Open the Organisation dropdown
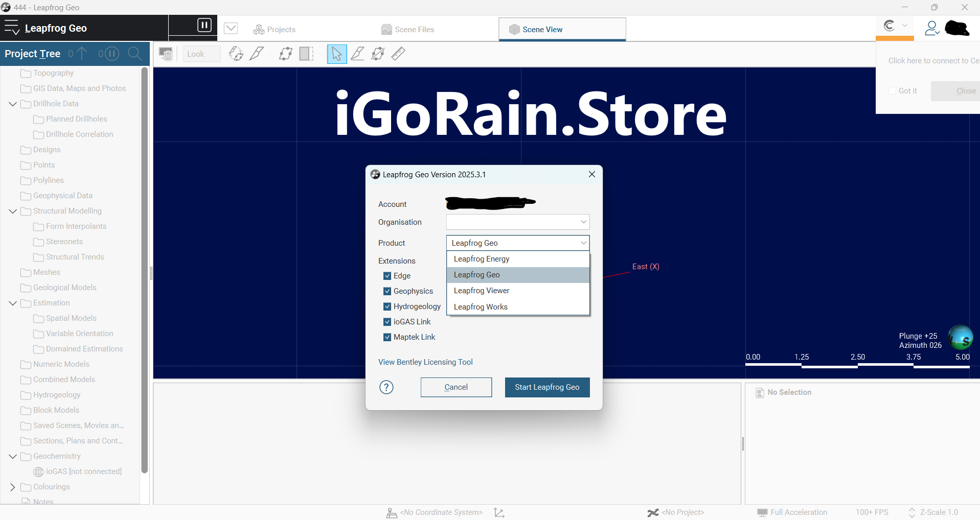This screenshot has width=980, height=520. (x=517, y=222)
